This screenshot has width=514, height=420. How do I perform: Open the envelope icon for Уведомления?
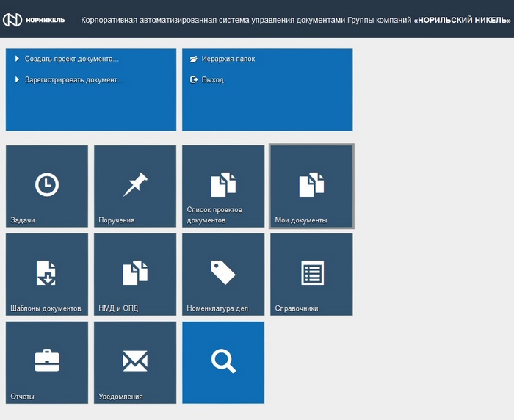click(x=135, y=361)
